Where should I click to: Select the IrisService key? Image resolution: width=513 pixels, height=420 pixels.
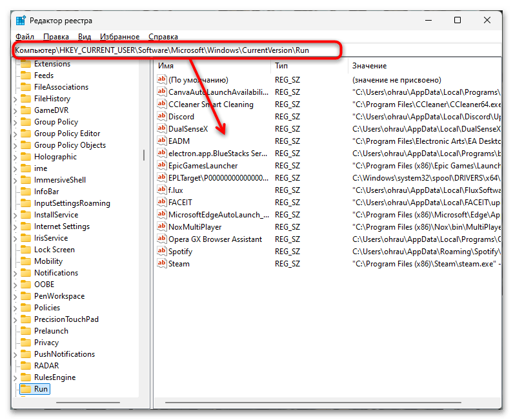point(51,238)
